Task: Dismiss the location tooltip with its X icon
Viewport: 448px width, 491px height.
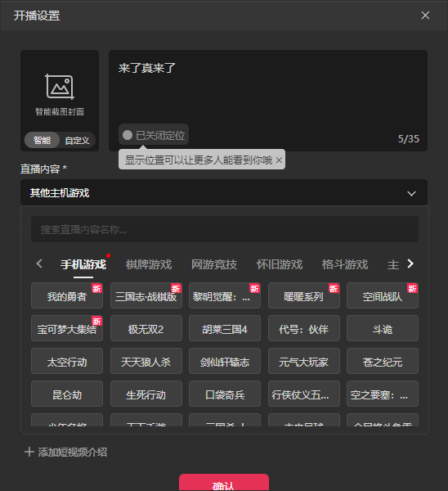Action: (279, 160)
